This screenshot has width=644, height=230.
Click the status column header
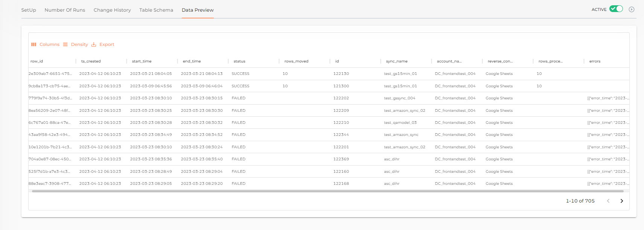[239, 61]
